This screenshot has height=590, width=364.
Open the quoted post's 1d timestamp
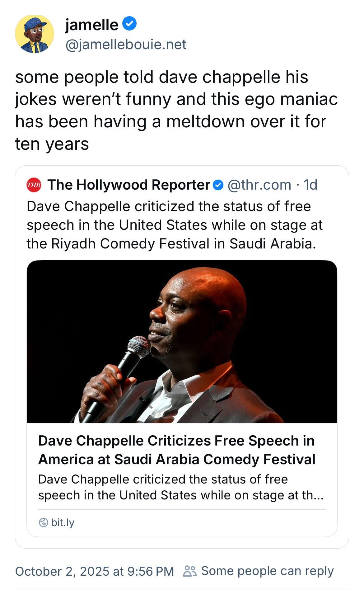310,185
